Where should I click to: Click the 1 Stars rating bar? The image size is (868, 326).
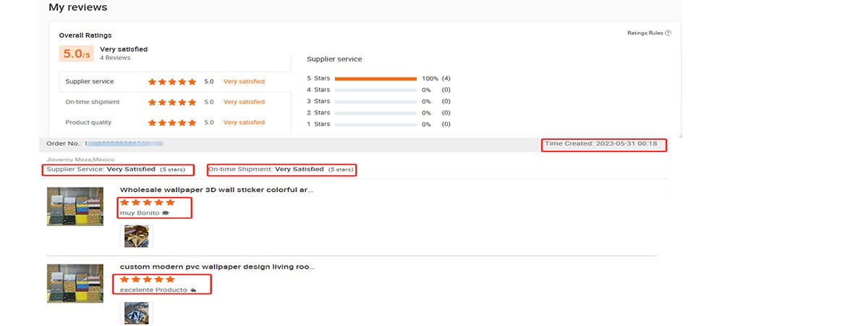[375, 125]
